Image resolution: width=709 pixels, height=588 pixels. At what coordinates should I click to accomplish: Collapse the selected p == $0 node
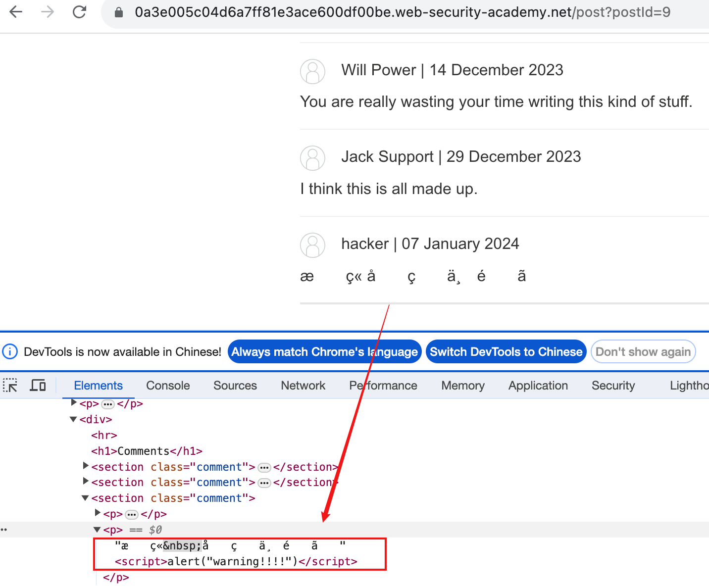coord(97,530)
